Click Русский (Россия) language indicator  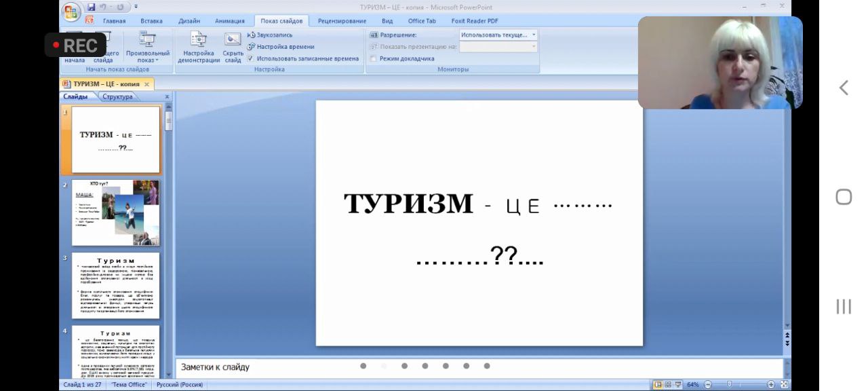click(x=180, y=385)
